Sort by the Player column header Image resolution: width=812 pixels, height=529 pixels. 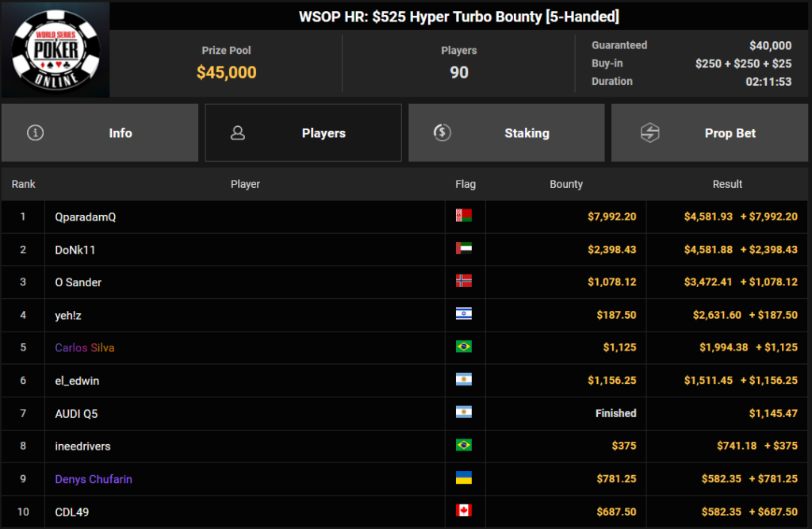[x=245, y=184]
